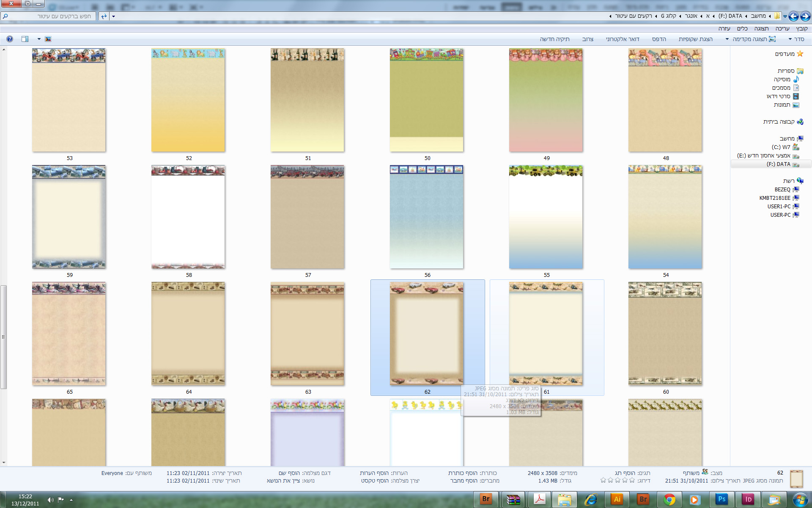Open the כלים Tools menu

pos(742,28)
